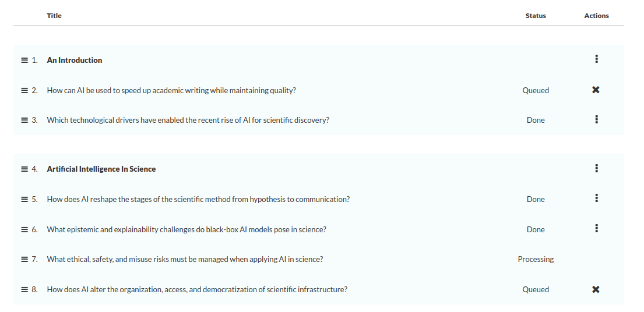Remove queued item 8 using the X icon
The image size is (644, 312).
coord(596,289)
